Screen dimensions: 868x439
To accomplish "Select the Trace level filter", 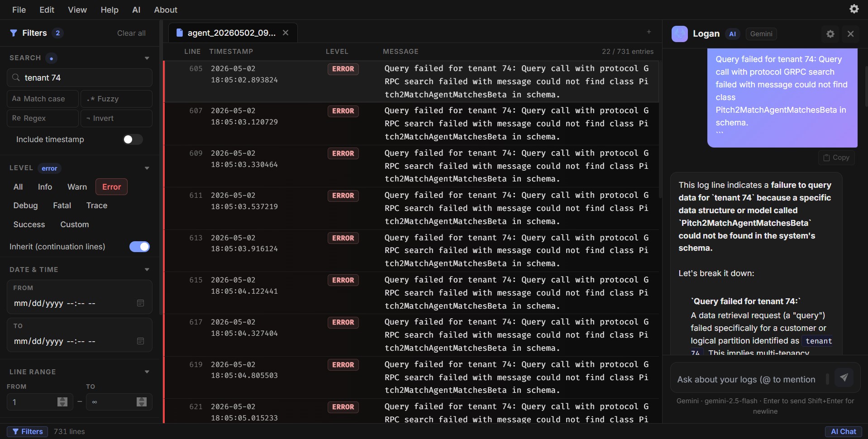I will pyautogui.click(x=97, y=205).
